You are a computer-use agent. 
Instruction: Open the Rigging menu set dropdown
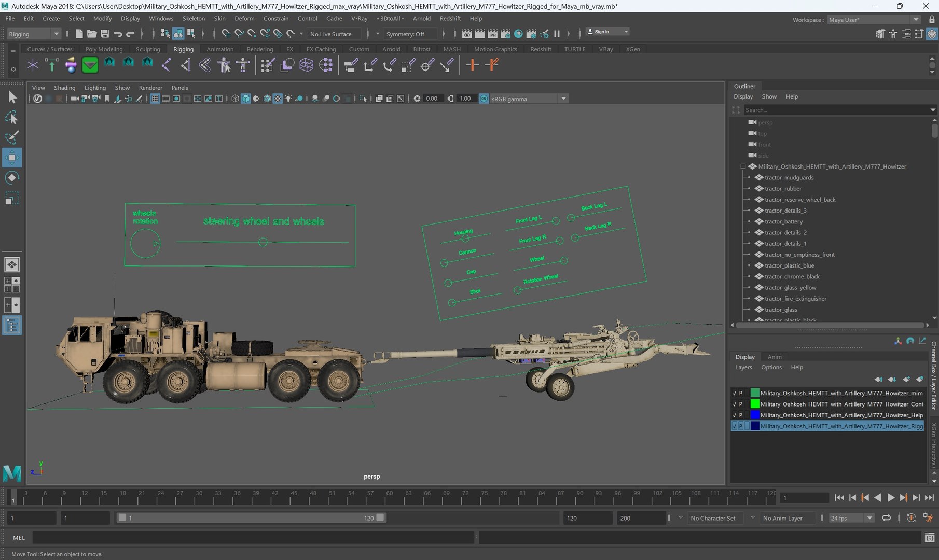click(x=34, y=34)
